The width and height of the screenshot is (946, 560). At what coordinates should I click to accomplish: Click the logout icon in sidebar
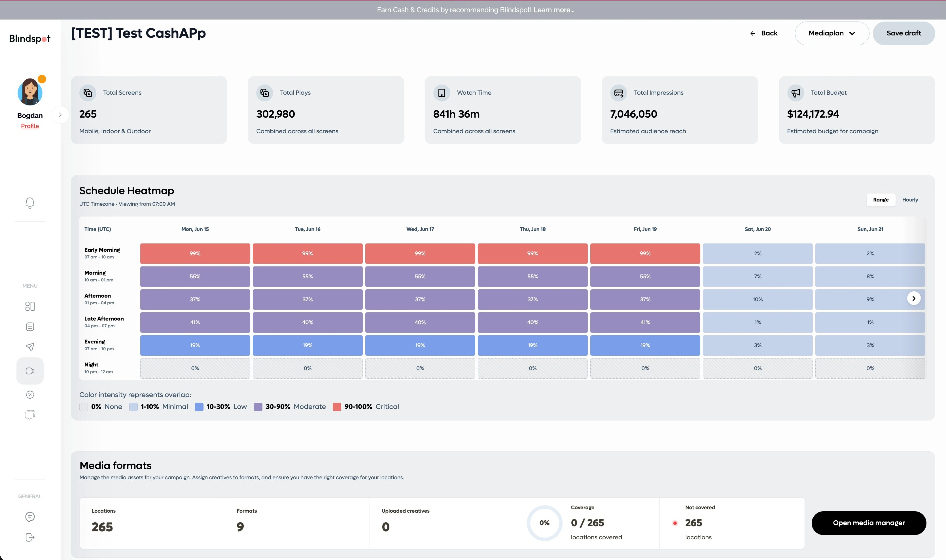30,537
